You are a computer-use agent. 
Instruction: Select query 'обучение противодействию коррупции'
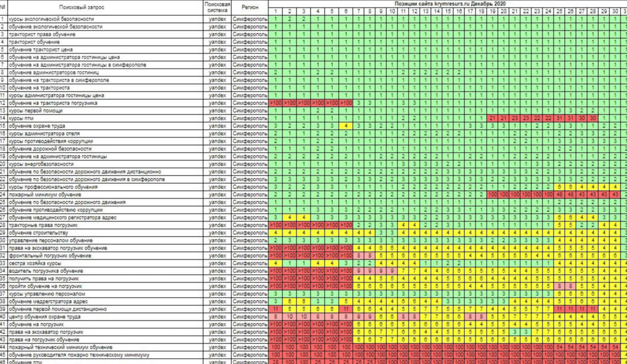pyautogui.click(x=56, y=210)
